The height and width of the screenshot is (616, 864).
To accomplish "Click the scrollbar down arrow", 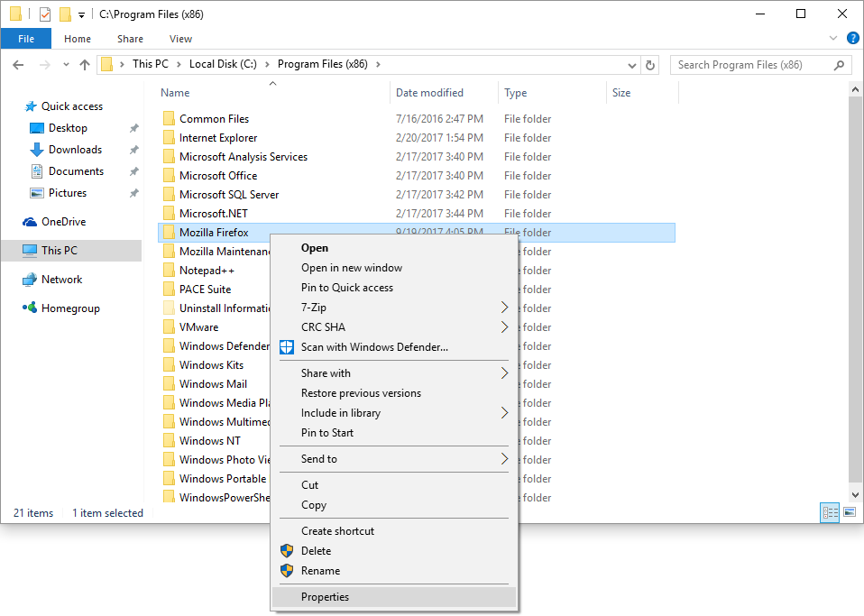I will pos(855,495).
